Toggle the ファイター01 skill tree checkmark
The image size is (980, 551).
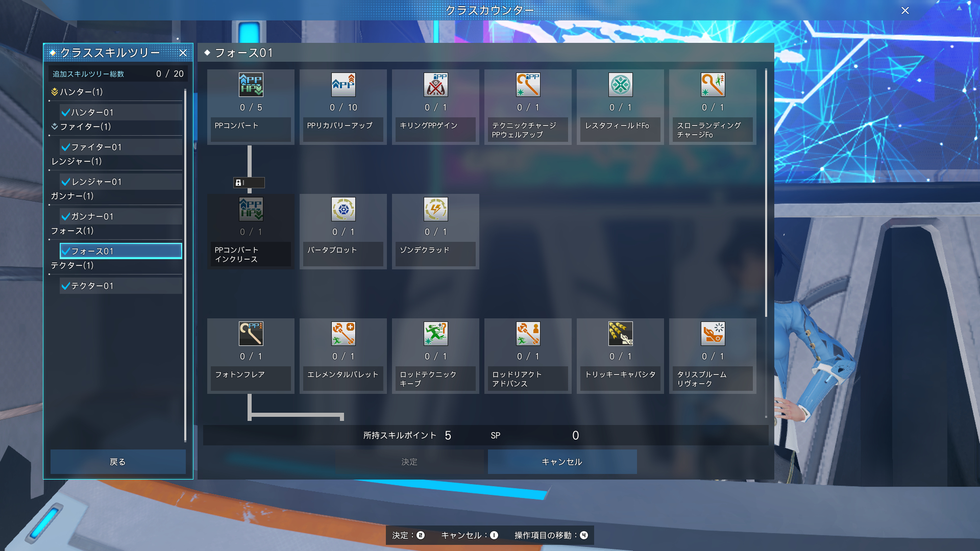pyautogui.click(x=66, y=147)
